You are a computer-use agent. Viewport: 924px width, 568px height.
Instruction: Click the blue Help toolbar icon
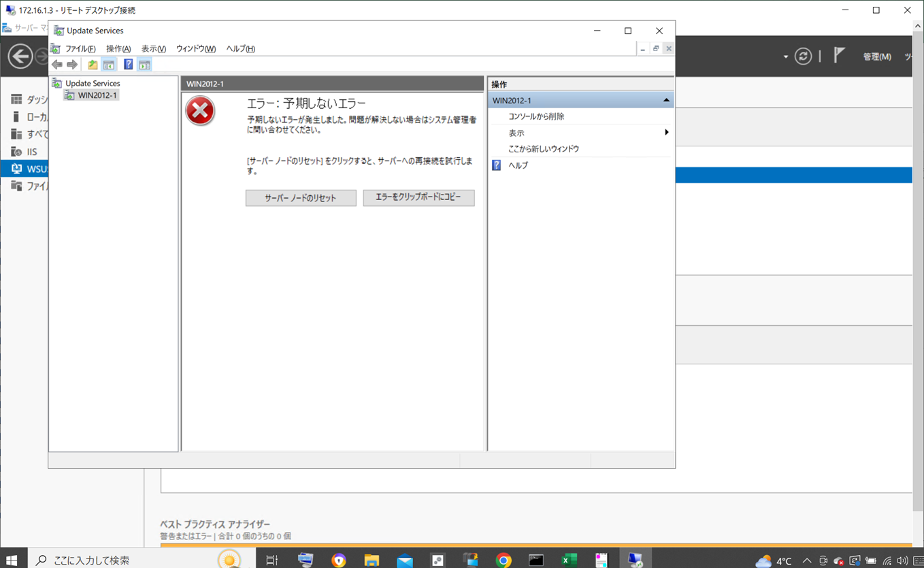tap(128, 65)
